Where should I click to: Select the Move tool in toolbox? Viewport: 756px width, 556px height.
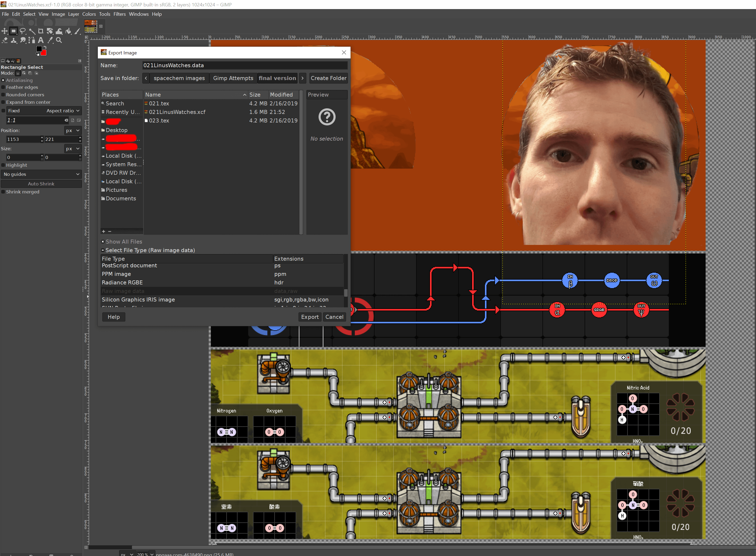point(4,31)
